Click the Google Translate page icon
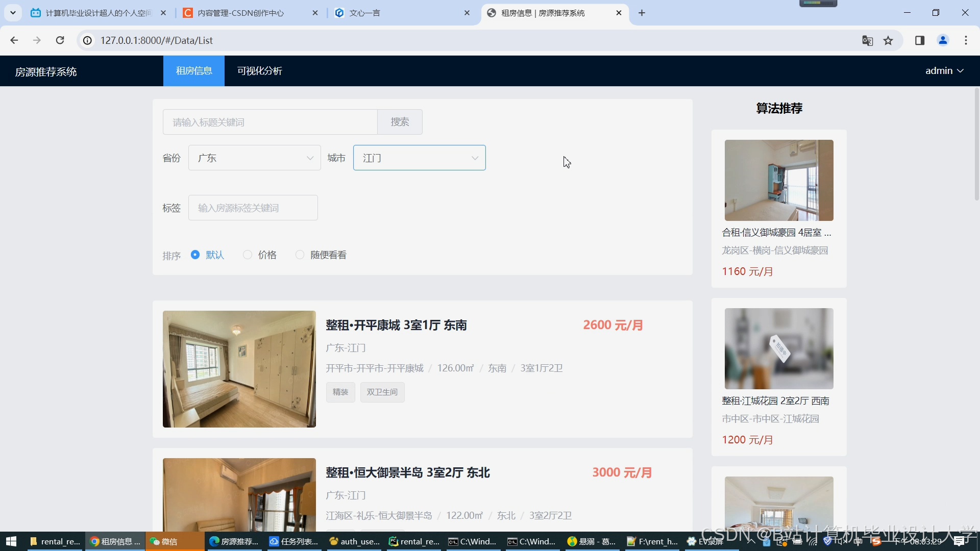 tap(867, 40)
